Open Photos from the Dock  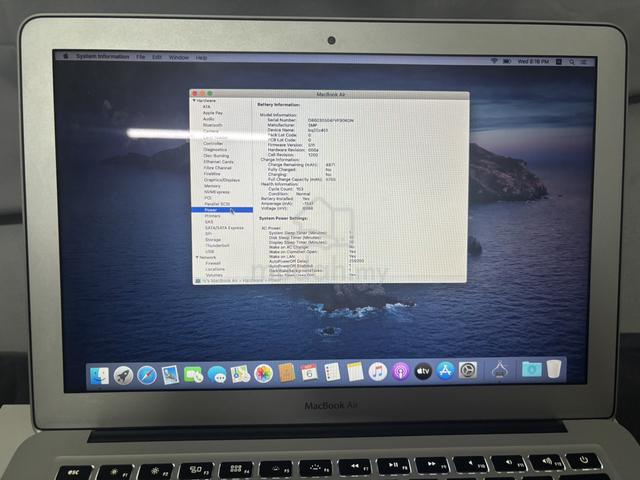[x=264, y=373]
